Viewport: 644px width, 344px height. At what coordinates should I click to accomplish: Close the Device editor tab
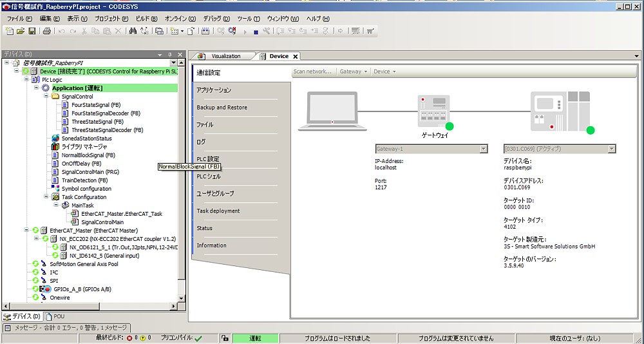coord(295,56)
